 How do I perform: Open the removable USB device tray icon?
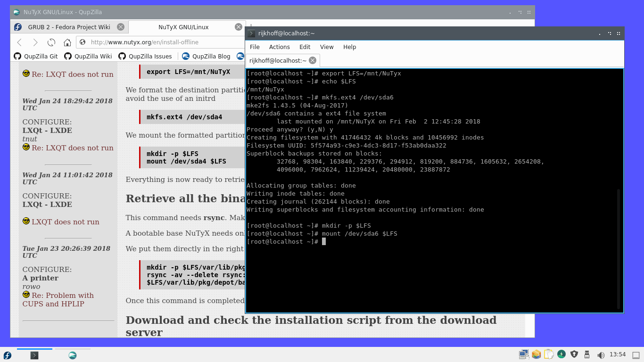coord(587,354)
